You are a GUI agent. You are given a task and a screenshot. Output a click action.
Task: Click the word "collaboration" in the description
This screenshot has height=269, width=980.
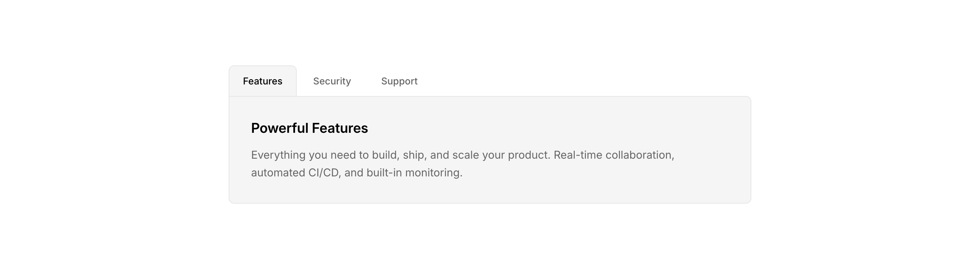[639, 155]
